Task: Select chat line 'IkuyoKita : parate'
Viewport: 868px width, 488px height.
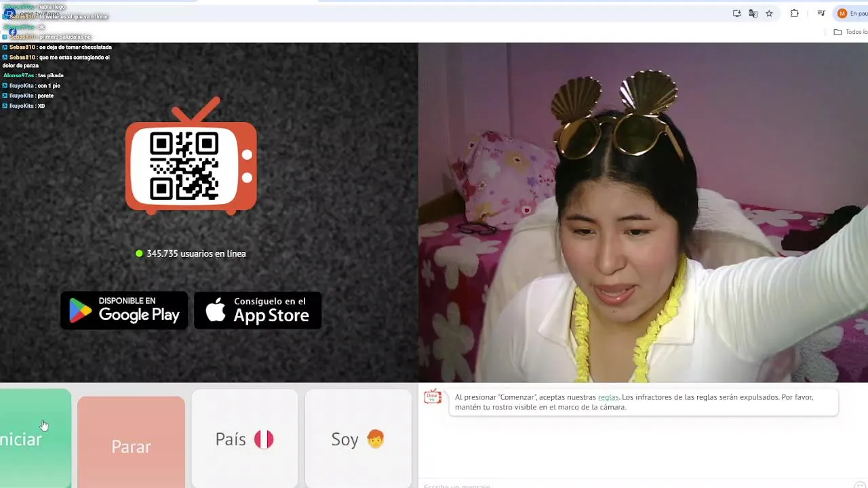Action: click(28, 96)
